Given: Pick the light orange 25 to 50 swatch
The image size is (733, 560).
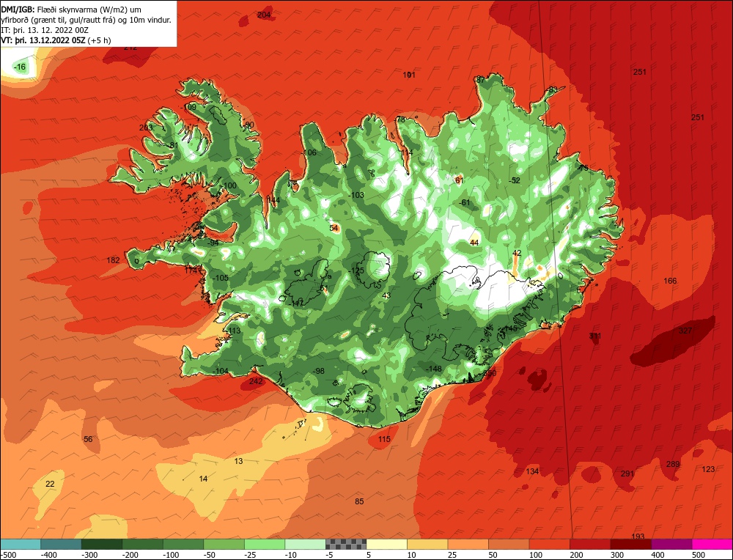Looking at the screenshot, I should (468, 544).
